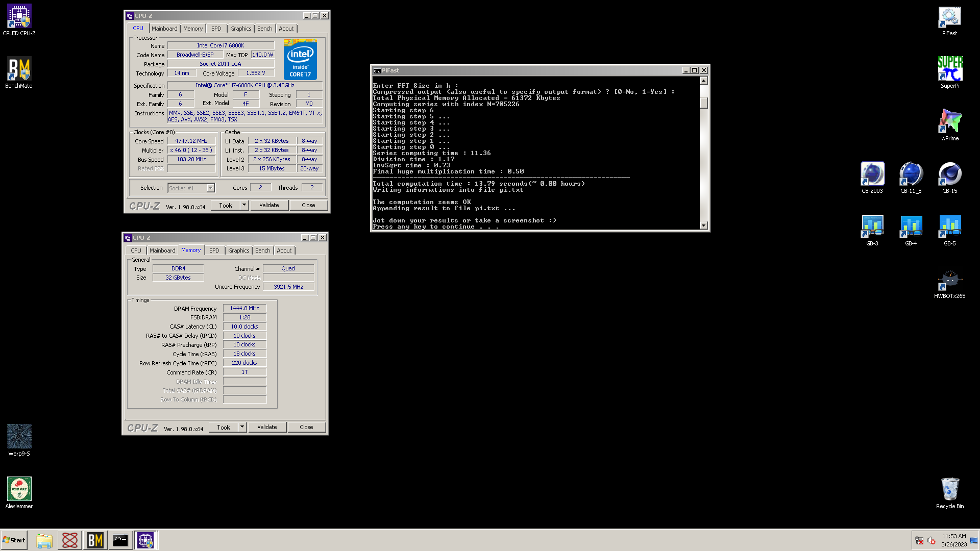Open SPD tab in top CPU-Z window
The width and height of the screenshot is (980, 551).
point(216,29)
